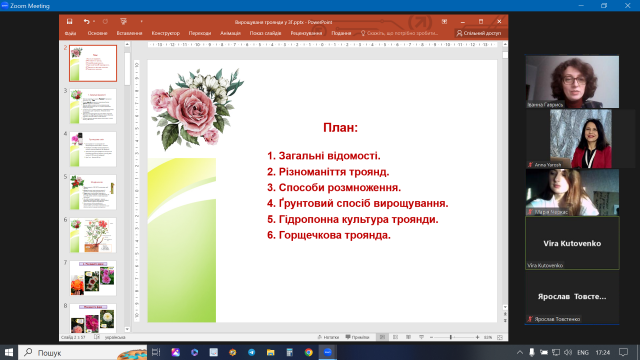Open the Анімація ribbon tab
This screenshot has width=640, height=360.
(x=230, y=33)
